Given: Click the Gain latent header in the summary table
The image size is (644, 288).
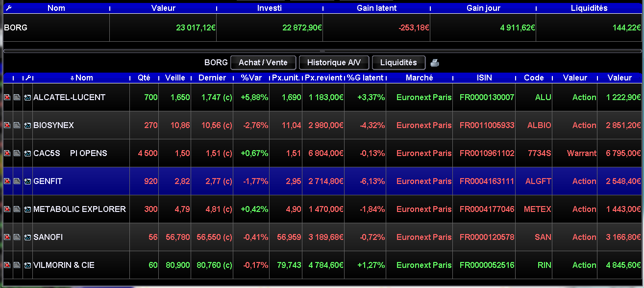Looking at the screenshot, I should click(x=376, y=8).
